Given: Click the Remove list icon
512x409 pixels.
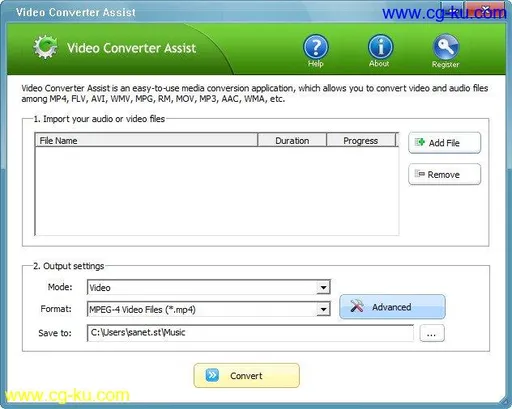Looking at the screenshot, I should (x=419, y=174).
